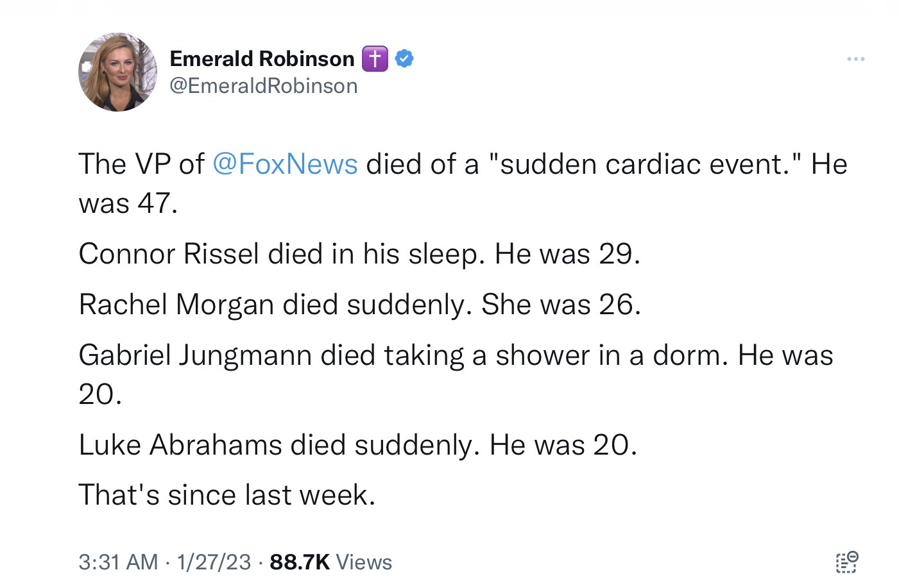This screenshot has height=588, width=899.
Task: Open Emerald Robinson's profile picture
Action: [x=118, y=72]
